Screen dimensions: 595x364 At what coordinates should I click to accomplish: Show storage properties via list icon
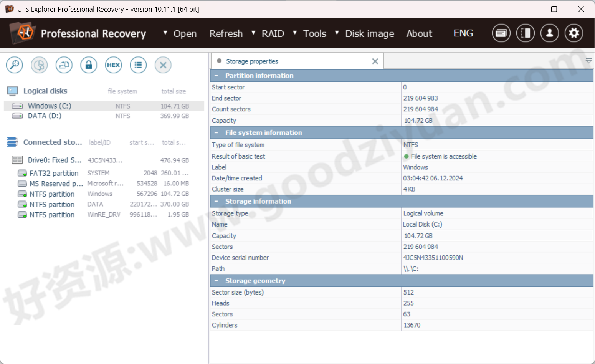(138, 65)
